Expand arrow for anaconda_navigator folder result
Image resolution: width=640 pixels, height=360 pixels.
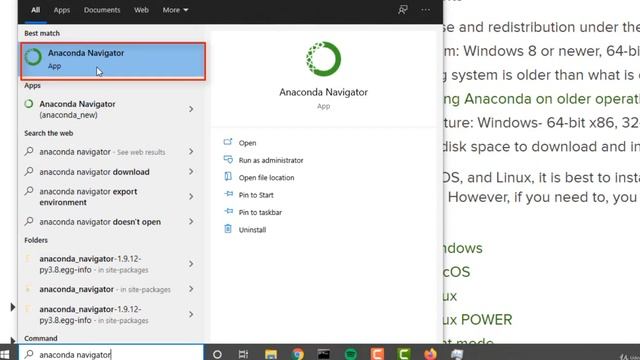[191, 289]
